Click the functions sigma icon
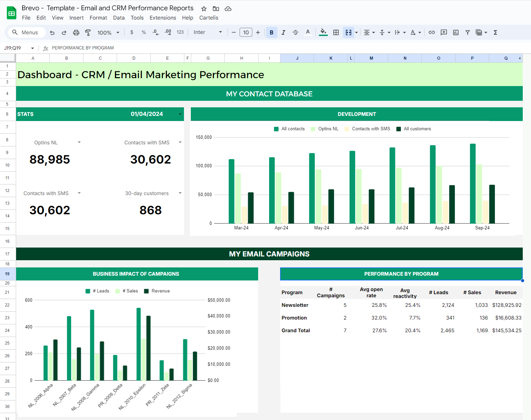Image resolution: width=531 pixels, height=420 pixels. coord(495,33)
